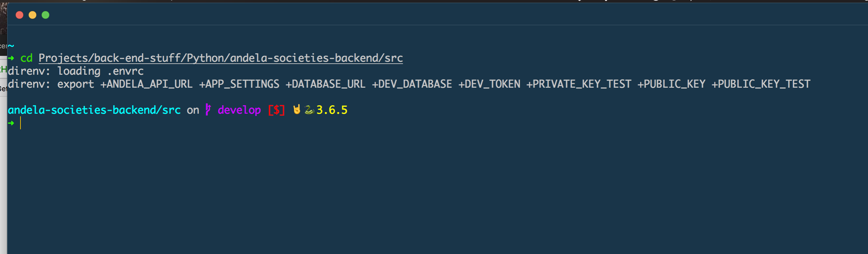
Task: Click the yellow 3.6.5 Python version
Action: (332, 110)
